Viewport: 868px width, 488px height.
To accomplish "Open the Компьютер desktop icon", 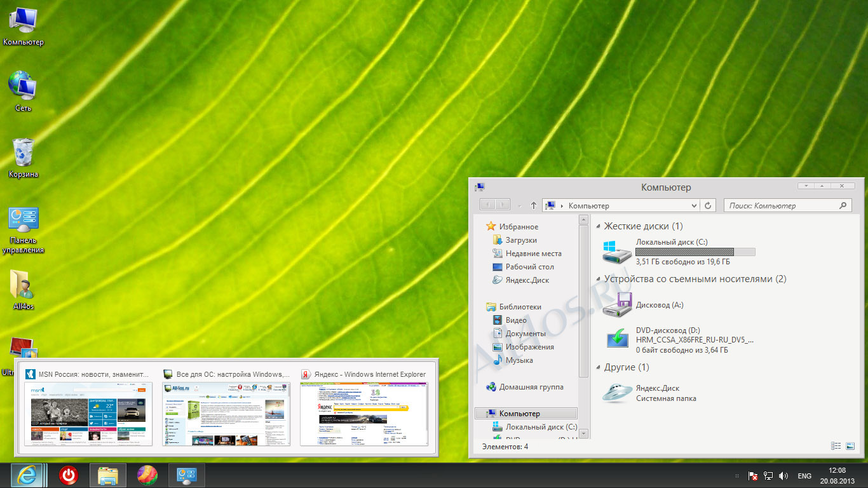I will [x=23, y=25].
